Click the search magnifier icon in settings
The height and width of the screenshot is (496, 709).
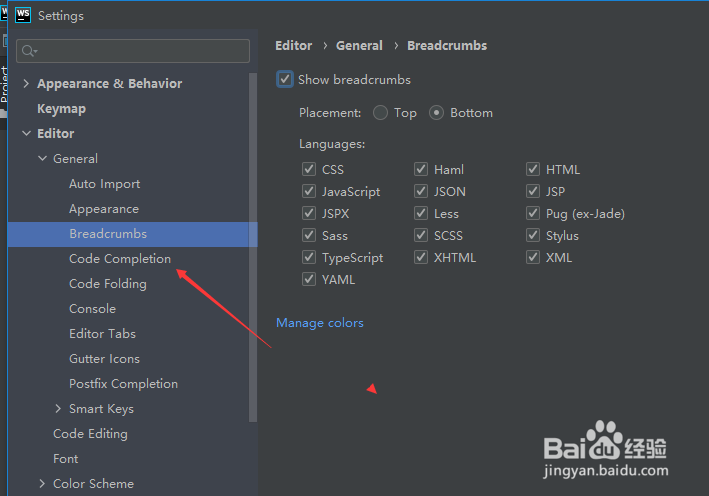(x=28, y=51)
